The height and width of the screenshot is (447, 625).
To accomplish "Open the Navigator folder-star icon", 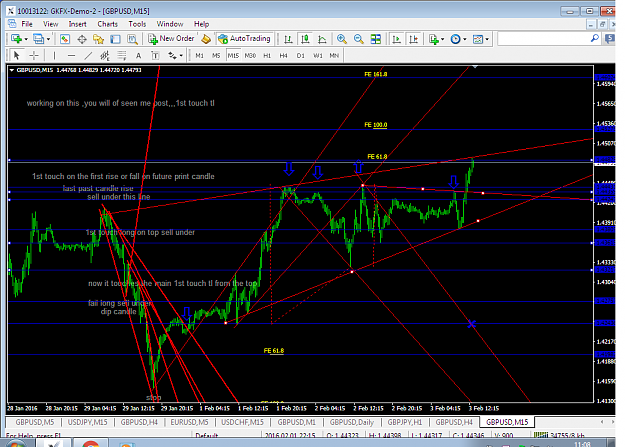I will click(98, 39).
